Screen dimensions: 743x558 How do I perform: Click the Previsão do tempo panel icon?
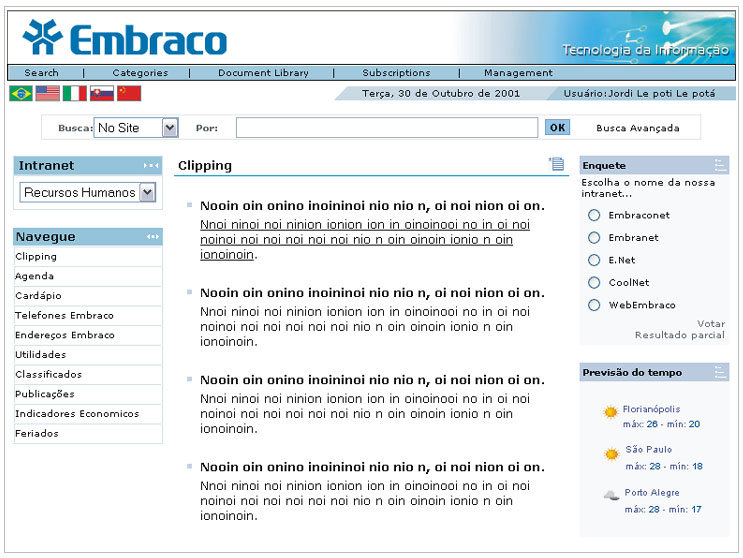[x=720, y=372]
